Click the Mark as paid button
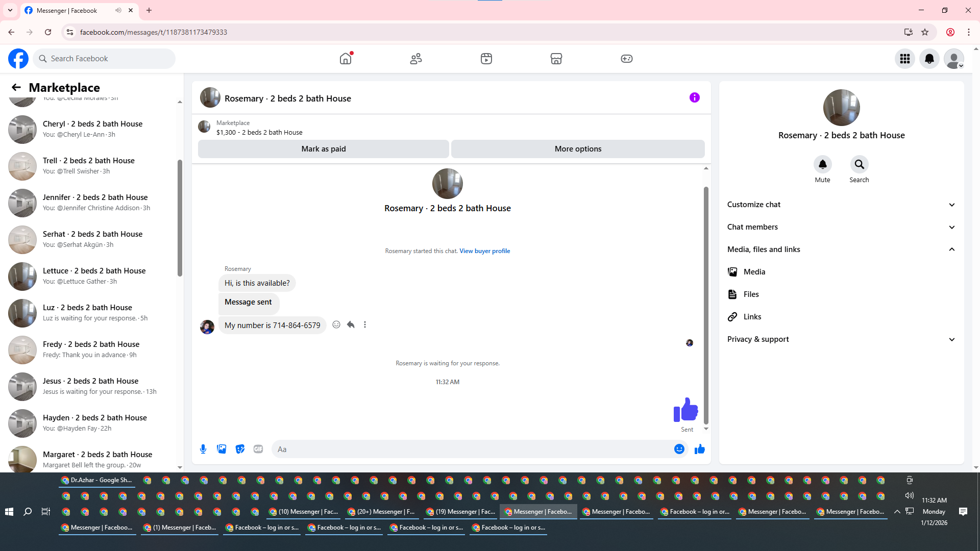This screenshot has width=980, height=551. coord(323,149)
